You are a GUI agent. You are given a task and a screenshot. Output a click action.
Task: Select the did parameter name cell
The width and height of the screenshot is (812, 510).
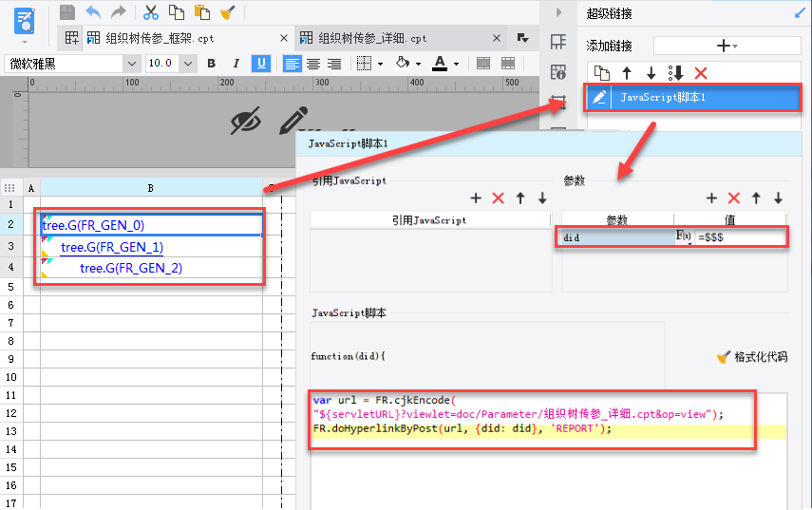pyautogui.click(x=617, y=237)
